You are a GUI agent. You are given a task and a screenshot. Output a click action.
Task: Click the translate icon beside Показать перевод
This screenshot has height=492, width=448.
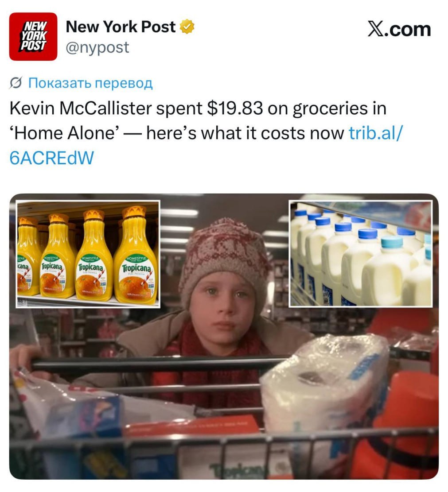tap(16, 83)
